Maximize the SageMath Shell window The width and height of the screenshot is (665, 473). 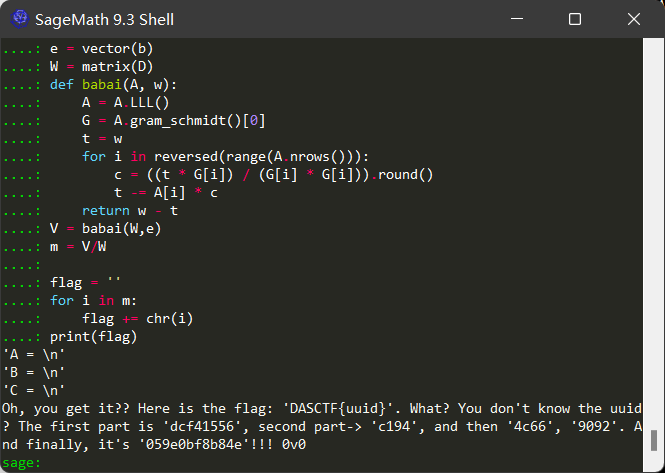575,19
